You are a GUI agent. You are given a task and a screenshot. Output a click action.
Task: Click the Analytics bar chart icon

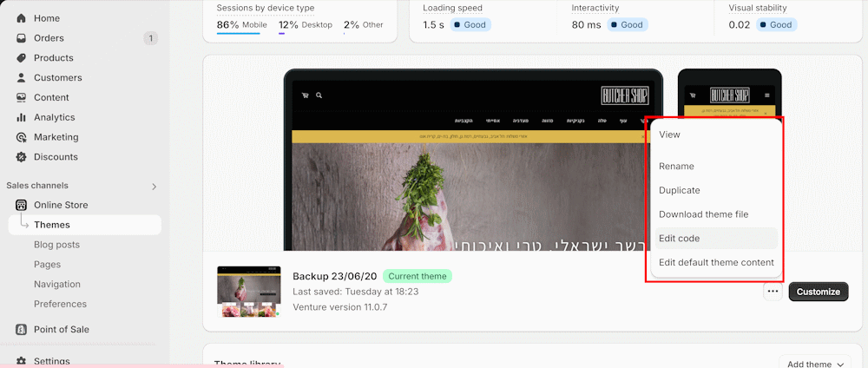pyautogui.click(x=21, y=117)
